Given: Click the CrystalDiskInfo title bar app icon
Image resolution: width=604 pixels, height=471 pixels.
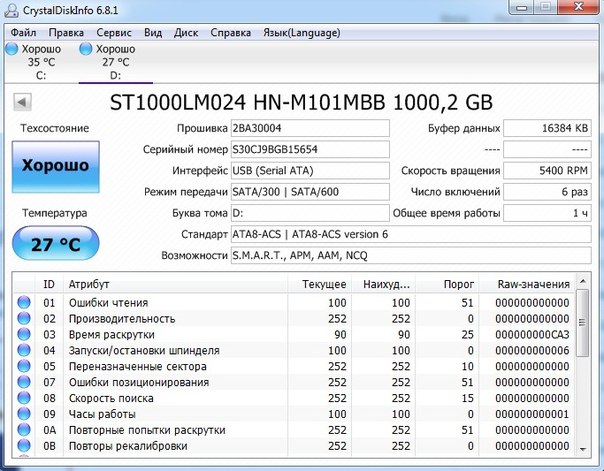Looking at the screenshot, I should click(12, 9).
